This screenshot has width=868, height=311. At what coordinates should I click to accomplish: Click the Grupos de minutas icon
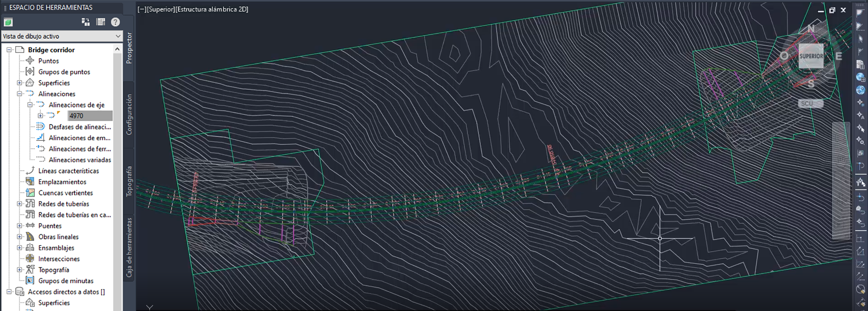pyautogui.click(x=30, y=281)
